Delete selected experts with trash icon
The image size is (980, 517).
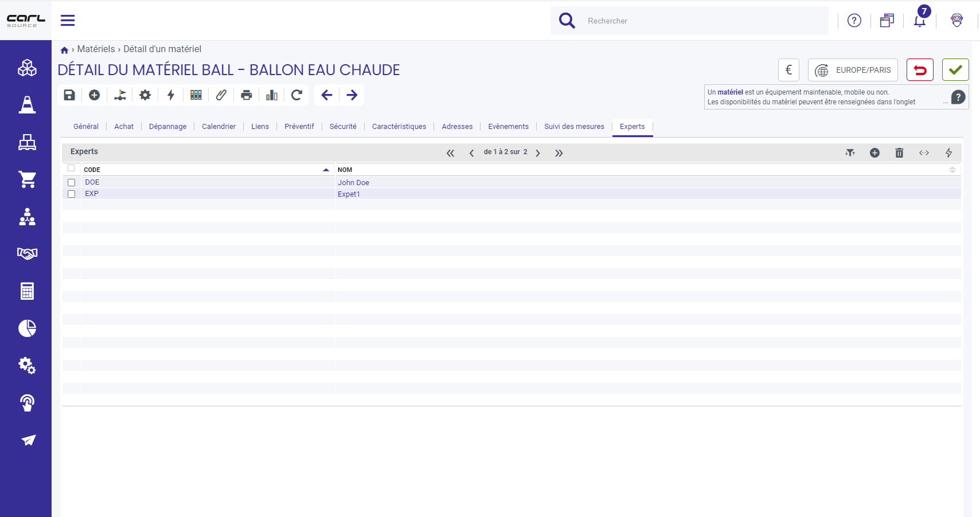pyautogui.click(x=899, y=152)
